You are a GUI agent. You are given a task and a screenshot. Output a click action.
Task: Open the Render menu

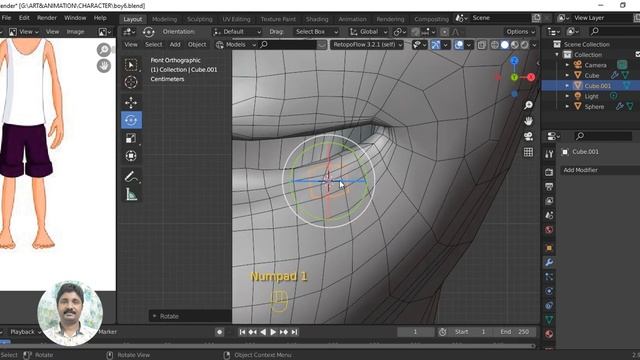(47, 18)
